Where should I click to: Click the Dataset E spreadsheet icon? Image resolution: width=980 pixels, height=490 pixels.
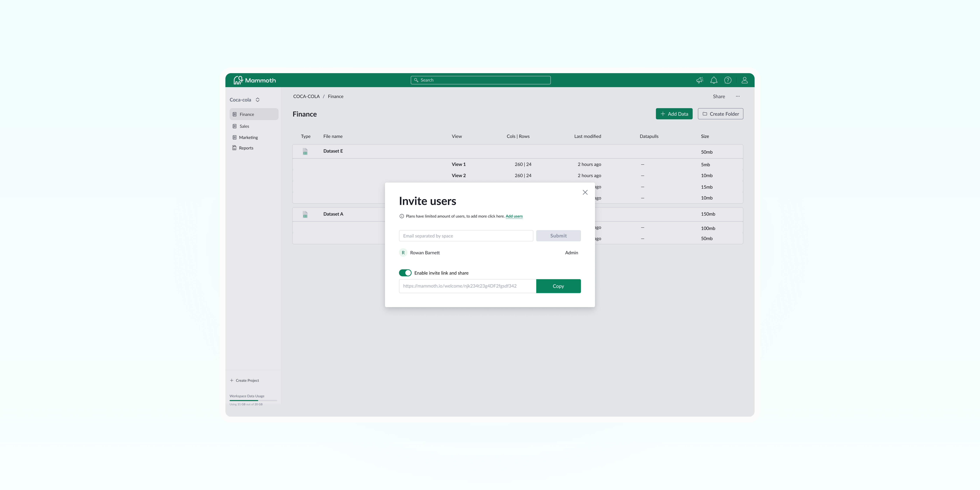pos(305,151)
